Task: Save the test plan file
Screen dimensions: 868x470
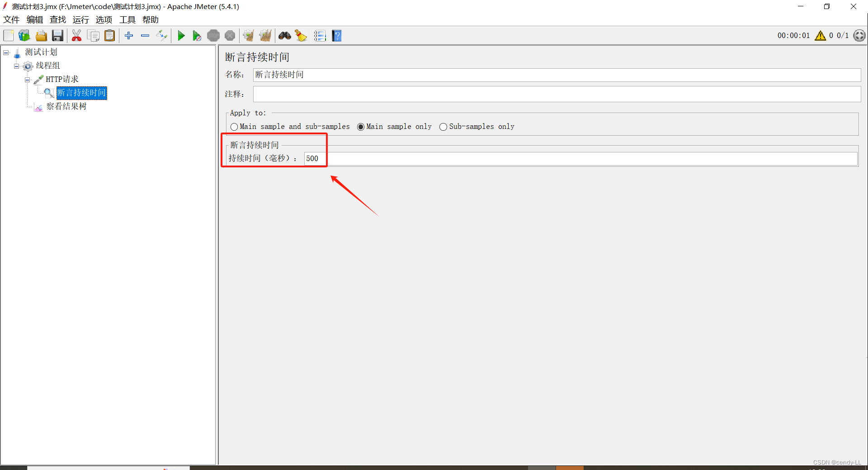Action: point(57,35)
